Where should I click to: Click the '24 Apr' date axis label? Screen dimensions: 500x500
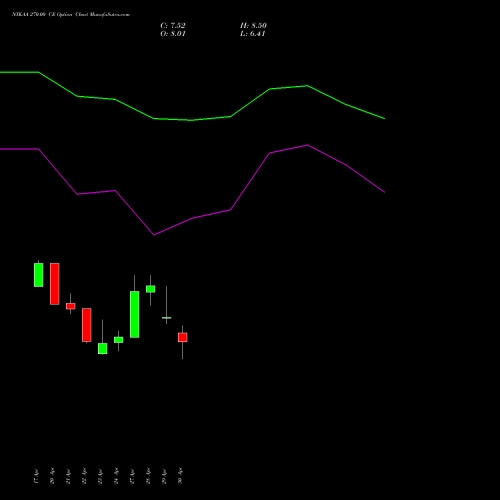[x=116, y=476]
